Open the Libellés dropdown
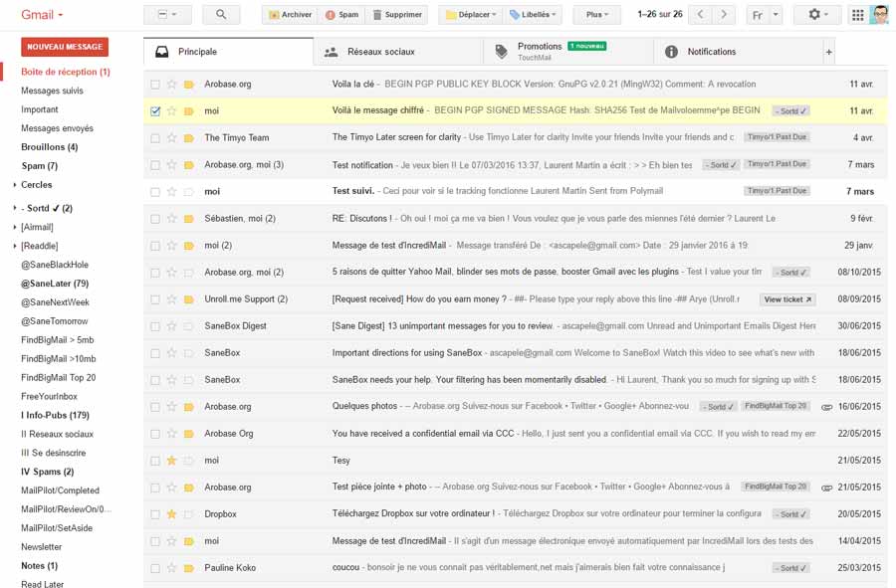 [532, 15]
